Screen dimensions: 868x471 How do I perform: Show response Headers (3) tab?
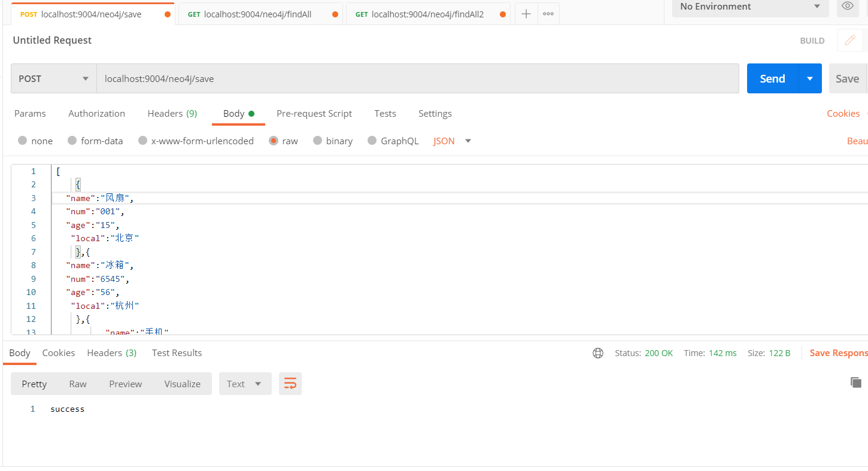[x=112, y=353]
